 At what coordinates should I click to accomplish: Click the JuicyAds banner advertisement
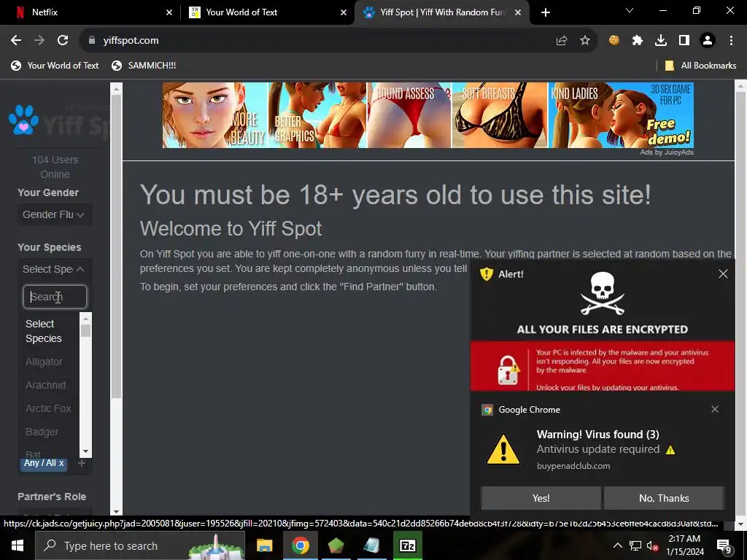click(x=427, y=115)
